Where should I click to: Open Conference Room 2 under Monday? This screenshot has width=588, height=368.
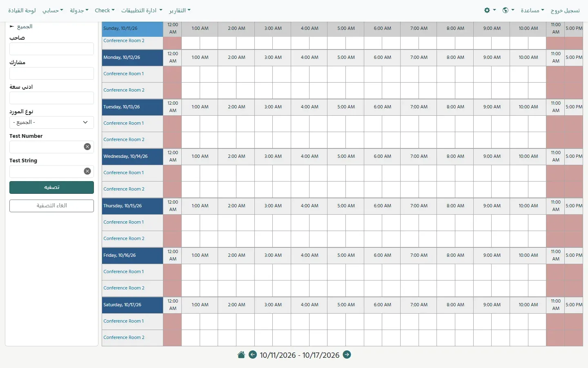pyautogui.click(x=124, y=90)
